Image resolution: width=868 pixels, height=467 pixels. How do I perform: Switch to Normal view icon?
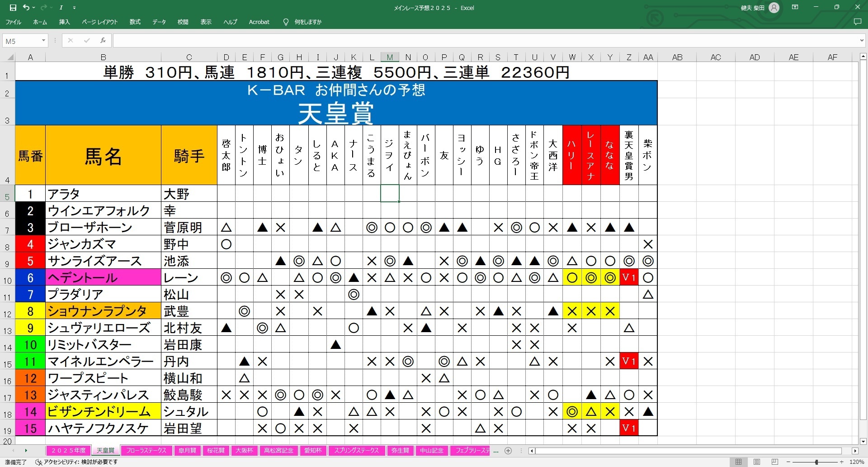[x=738, y=462]
